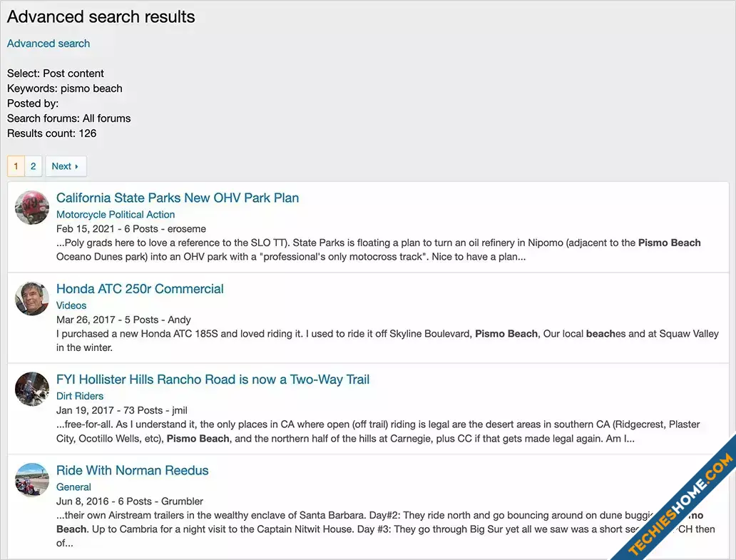Click 'Feb 15, 2021 - 6 Posts - eroseme' text

(131, 228)
